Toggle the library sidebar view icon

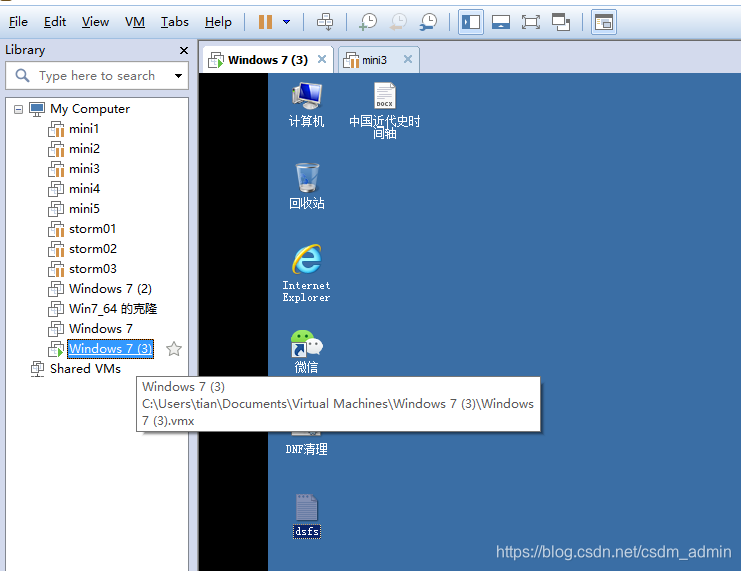tap(471, 22)
